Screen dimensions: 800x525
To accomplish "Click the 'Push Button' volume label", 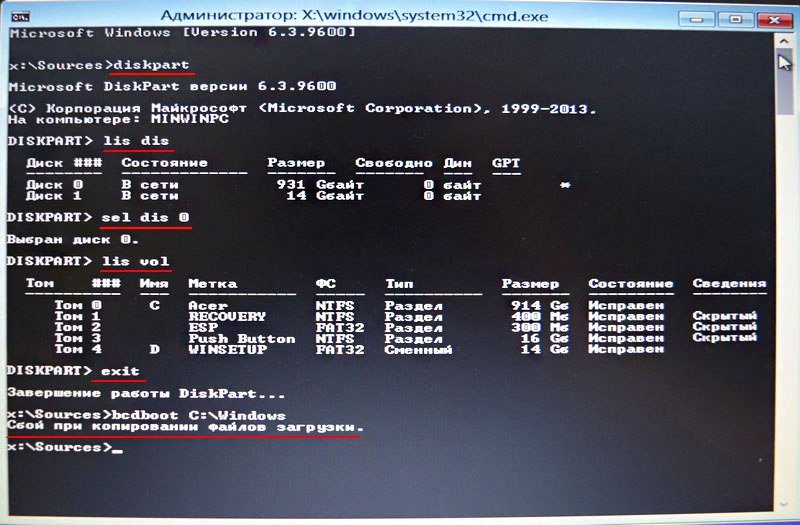I will [x=242, y=338].
